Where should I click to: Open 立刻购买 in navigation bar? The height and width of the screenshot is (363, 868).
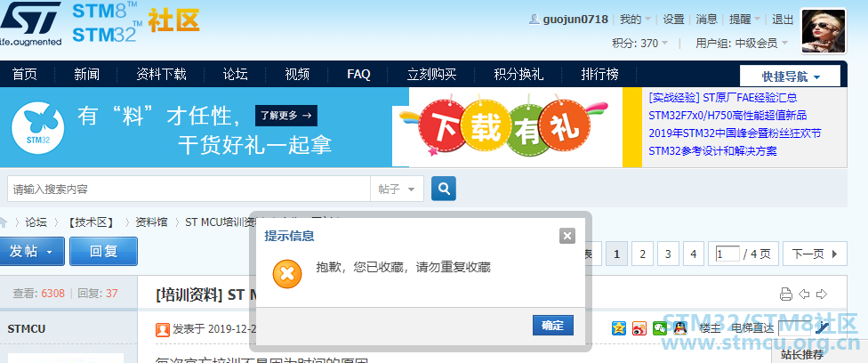click(432, 74)
